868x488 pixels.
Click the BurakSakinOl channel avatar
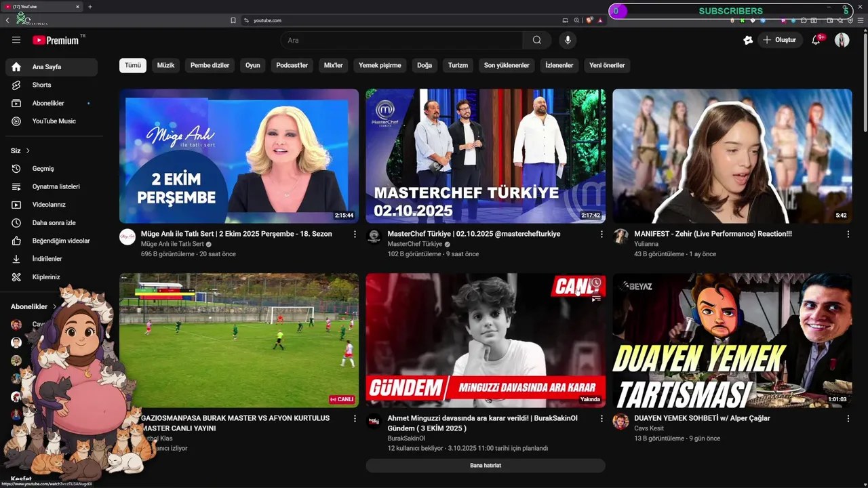coord(374,421)
